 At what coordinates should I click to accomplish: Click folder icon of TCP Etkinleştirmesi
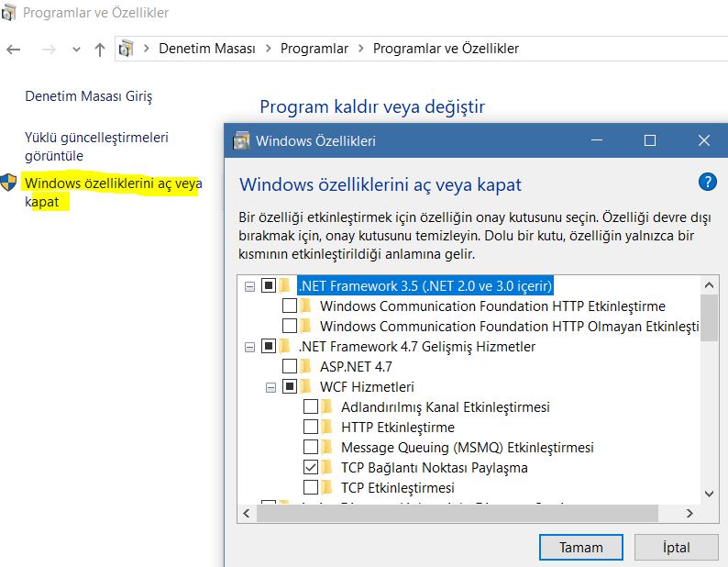coord(326,487)
